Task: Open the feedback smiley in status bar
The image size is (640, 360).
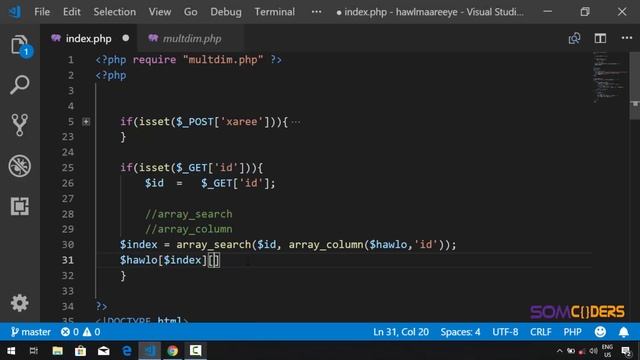Action: [x=600, y=332]
